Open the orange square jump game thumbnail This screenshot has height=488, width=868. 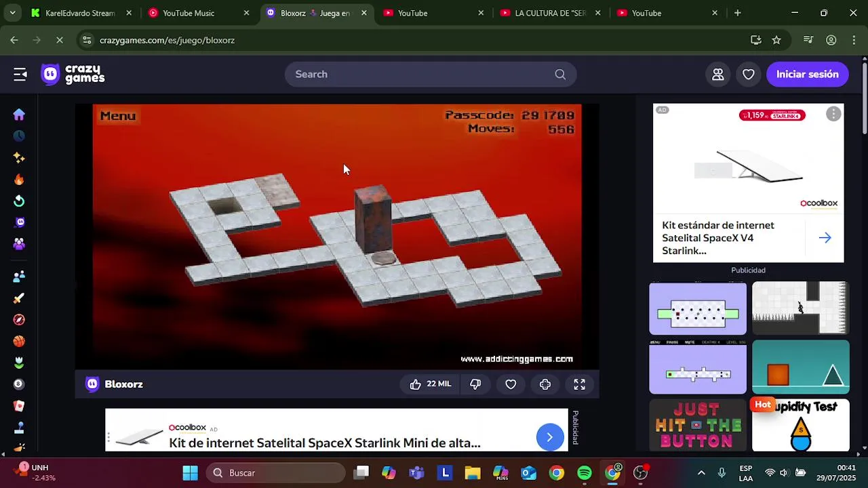pos(801,367)
